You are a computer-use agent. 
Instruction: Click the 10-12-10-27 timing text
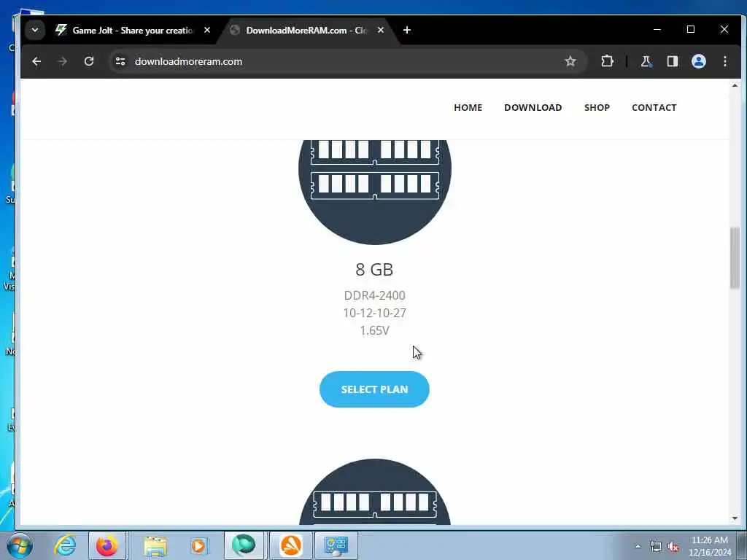pos(374,313)
